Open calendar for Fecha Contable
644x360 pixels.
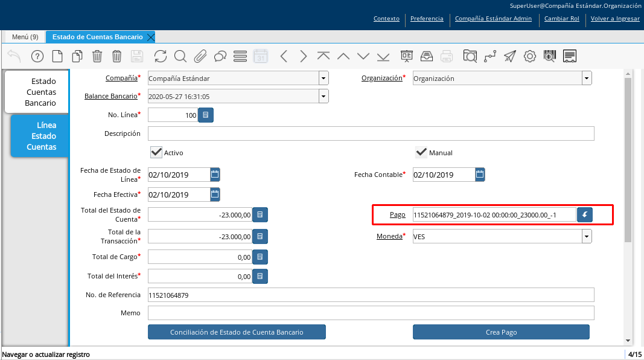click(480, 175)
